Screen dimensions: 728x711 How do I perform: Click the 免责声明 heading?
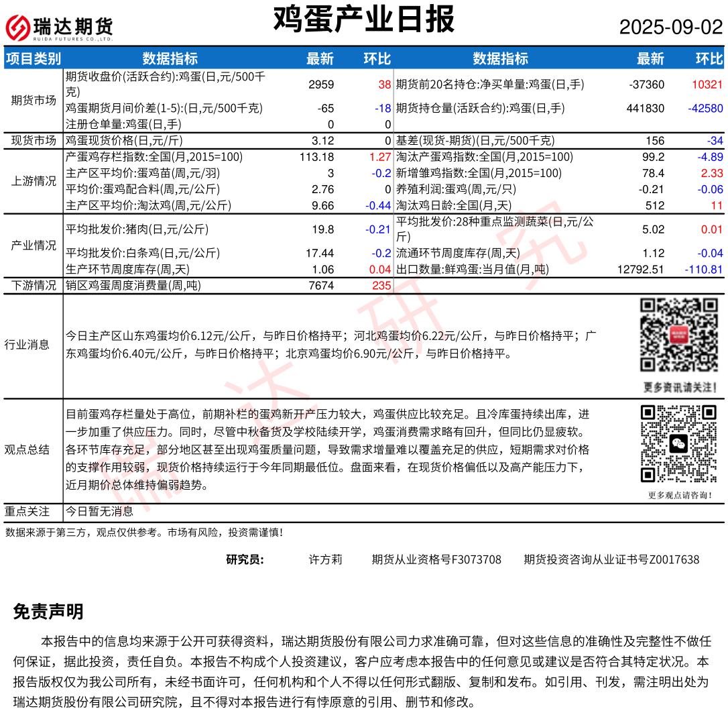click(48, 612)
